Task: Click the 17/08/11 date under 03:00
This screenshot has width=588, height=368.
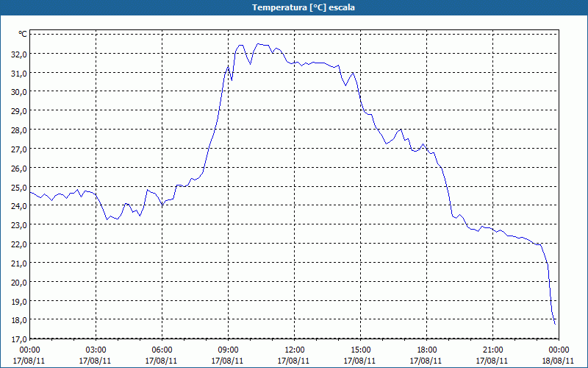Action: tap(96, 361)
